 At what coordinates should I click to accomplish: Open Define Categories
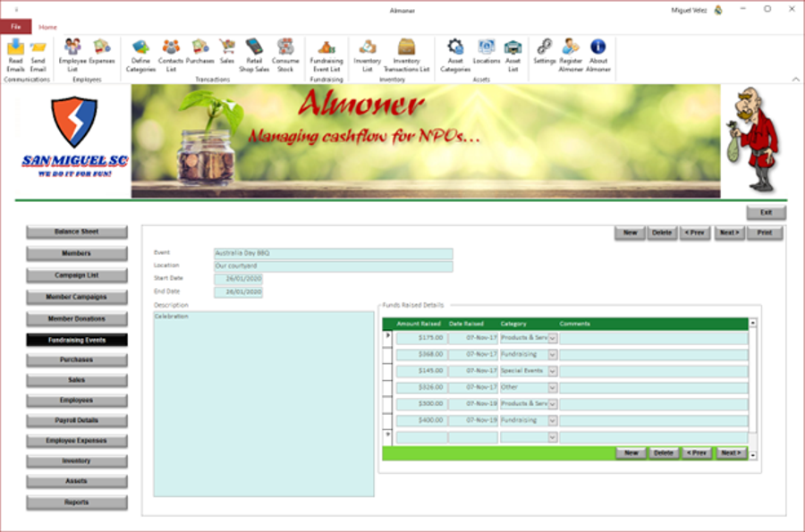(140, 55)
